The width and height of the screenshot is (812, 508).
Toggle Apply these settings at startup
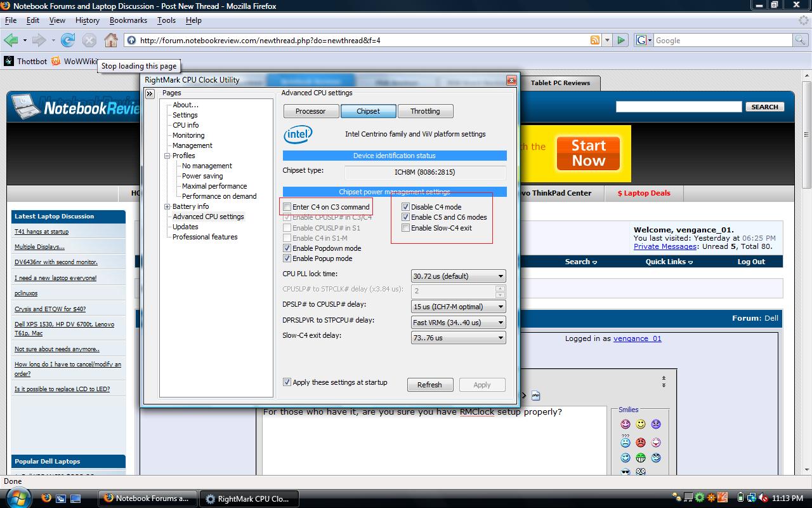coord(287,382)
